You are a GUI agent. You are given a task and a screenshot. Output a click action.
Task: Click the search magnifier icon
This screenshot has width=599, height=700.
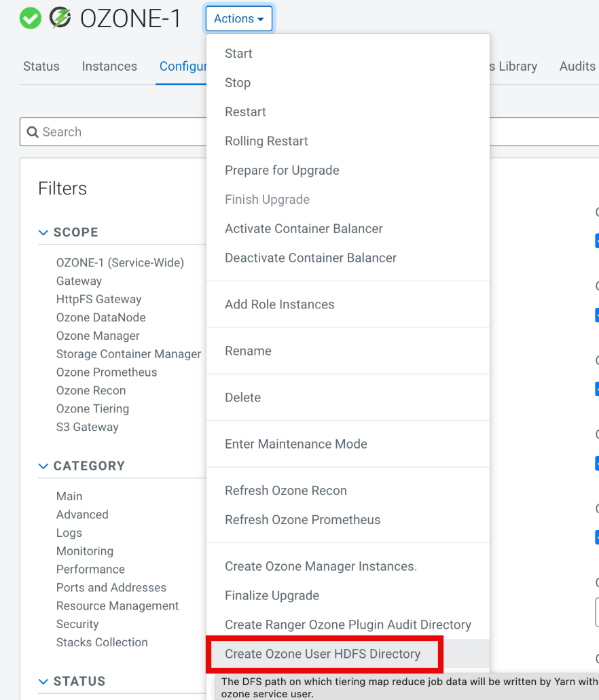click(x=33, y=132)
